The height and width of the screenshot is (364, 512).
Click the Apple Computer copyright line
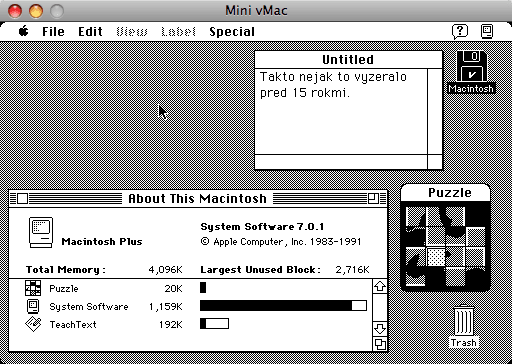[281, 242]
